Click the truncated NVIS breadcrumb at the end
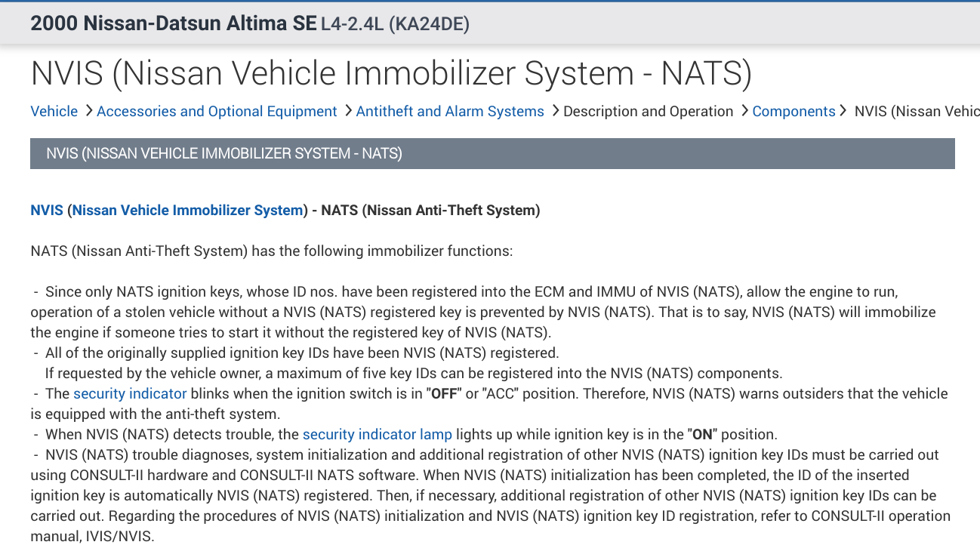This screenshot has height=545, width=980. click(x=917, y=112)
